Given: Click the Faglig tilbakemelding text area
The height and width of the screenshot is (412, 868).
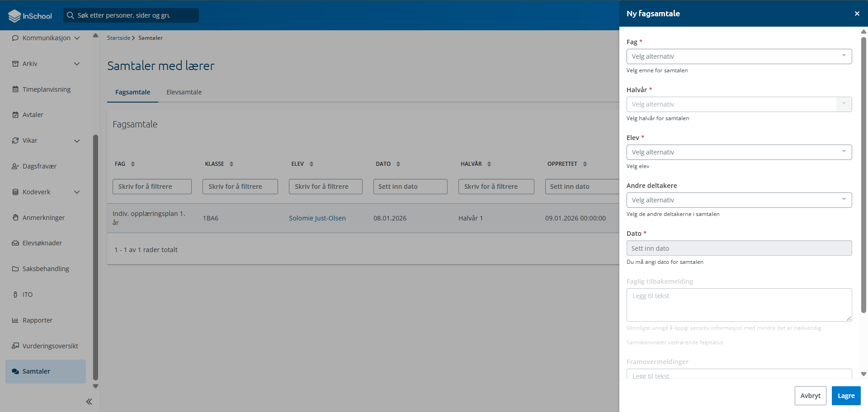Looking at the screenshot, I should coord(739,305).
